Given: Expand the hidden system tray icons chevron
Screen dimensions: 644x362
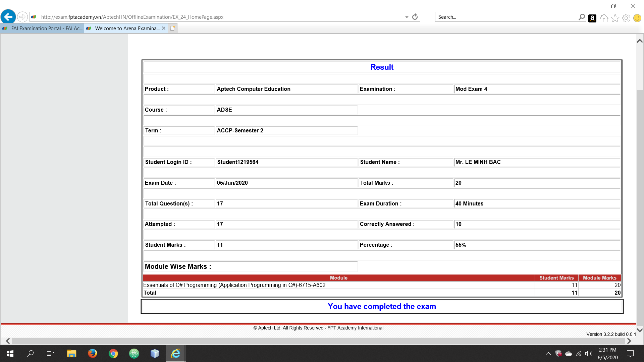Looking at the screenshot, I should tap(548, 354).
